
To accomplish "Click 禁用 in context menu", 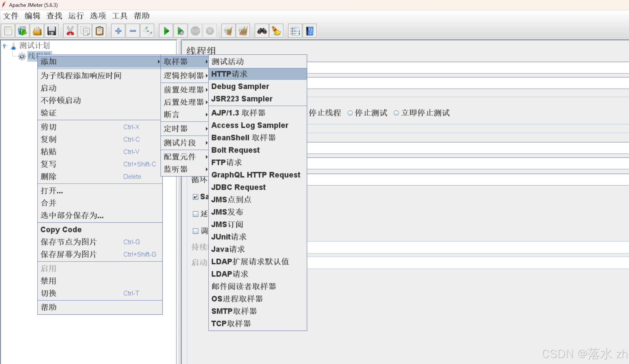I will 100,281.
